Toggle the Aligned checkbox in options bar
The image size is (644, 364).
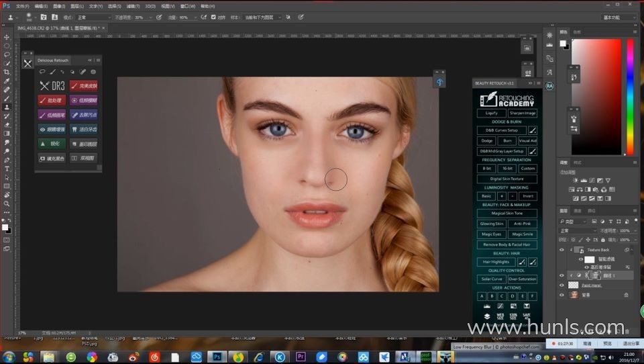pos(213,17)
